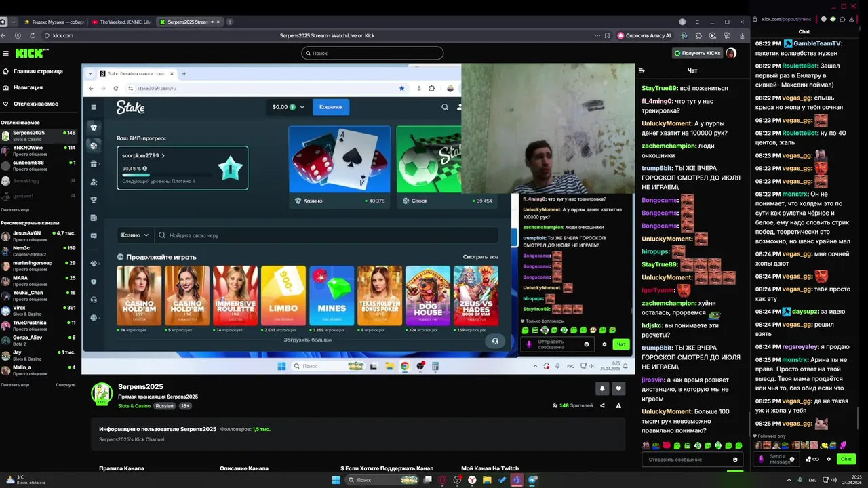Open Yandex Browser from the taskbar

[x=472, y=480]
